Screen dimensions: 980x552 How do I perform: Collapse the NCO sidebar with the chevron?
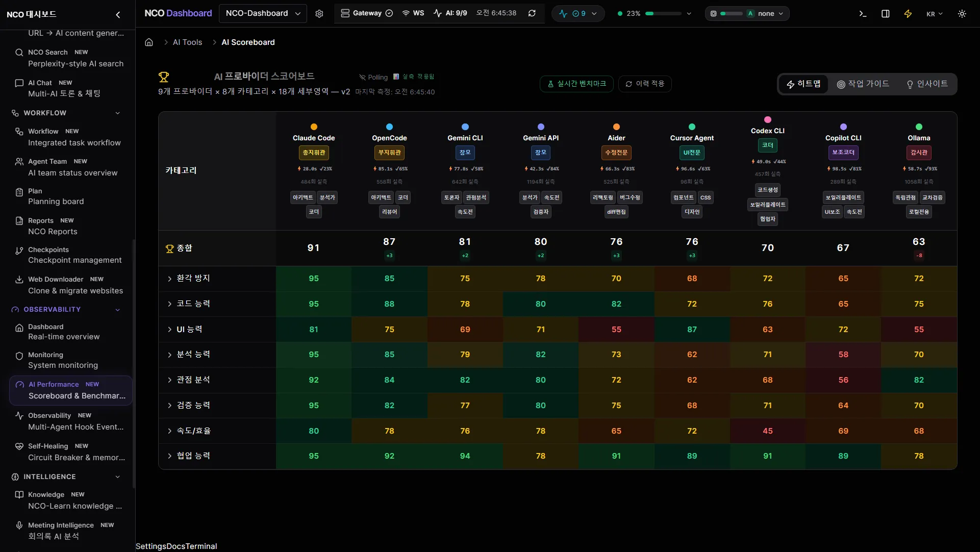pos(118,15)
